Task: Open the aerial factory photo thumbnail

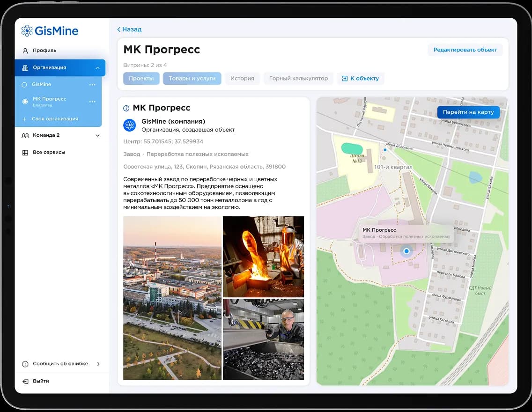Action: 172,298
